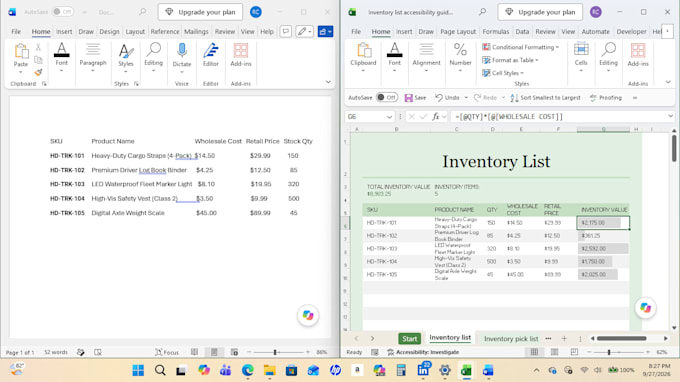Switch to Inventory pick list sheet

click(511, 339)
